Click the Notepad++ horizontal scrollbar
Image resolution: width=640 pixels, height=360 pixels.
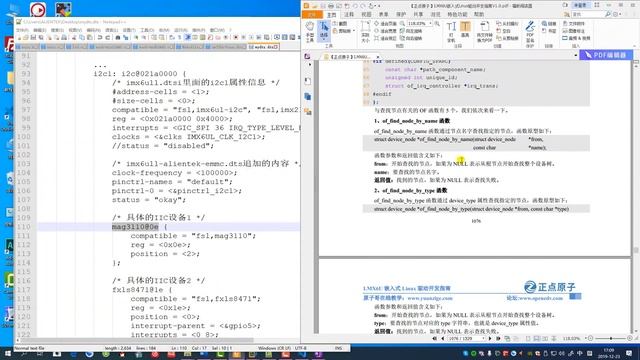137,340
